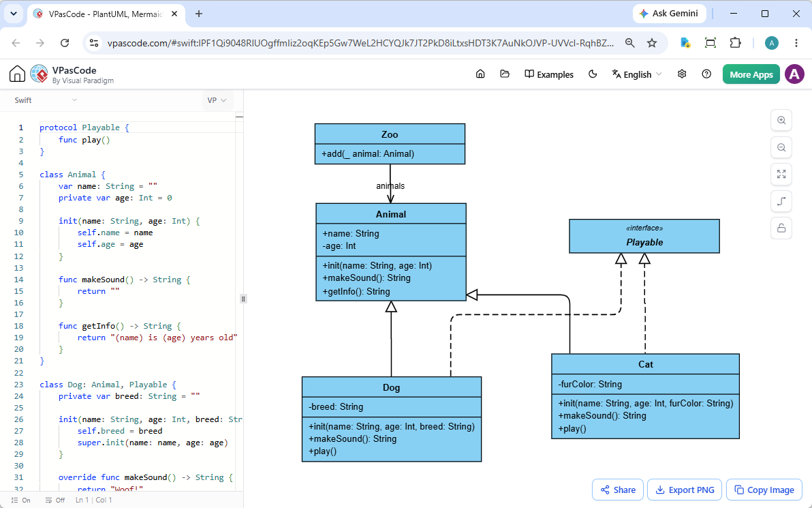812x508 pixels.
Task: Reload the page icon
Action: coord(65,43)
